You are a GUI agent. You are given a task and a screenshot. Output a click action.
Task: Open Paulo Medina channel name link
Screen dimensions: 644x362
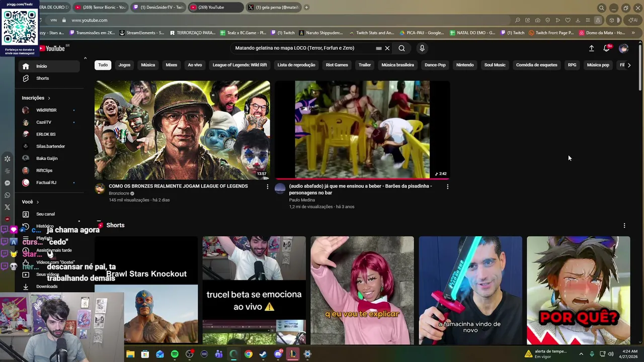click(x=302, y=200)
